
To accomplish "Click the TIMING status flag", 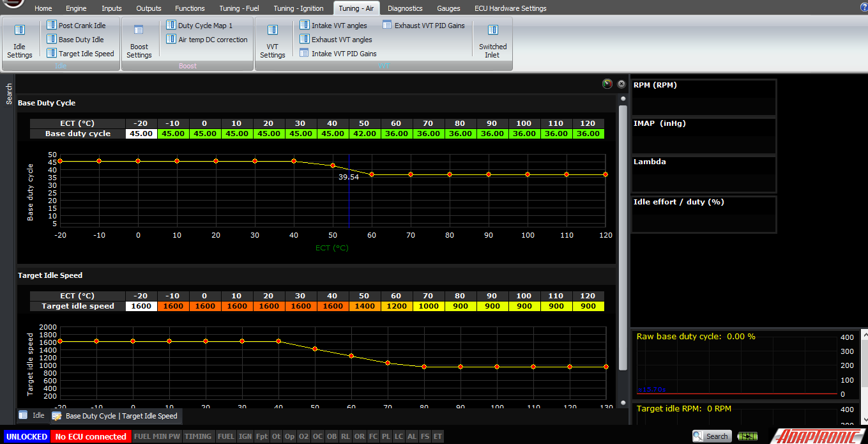I will (198, 436).
